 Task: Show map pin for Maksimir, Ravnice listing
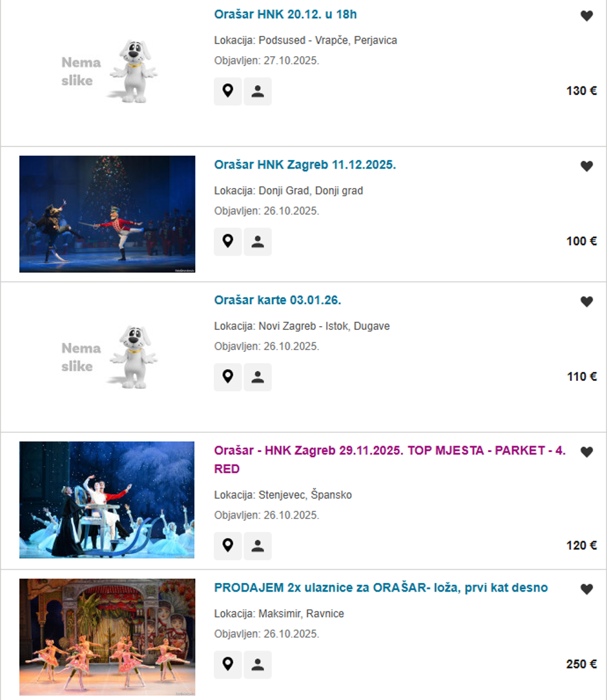coord(227,664)
